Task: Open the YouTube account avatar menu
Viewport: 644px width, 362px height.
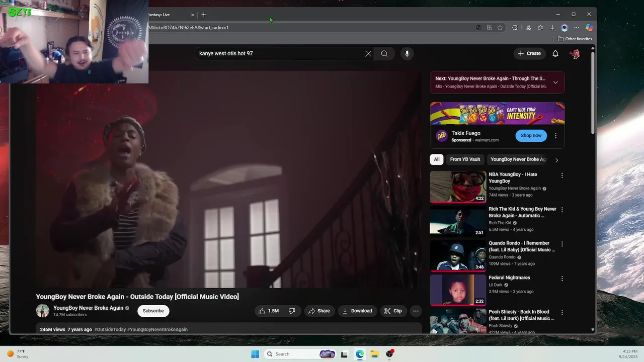Action: 575,53
